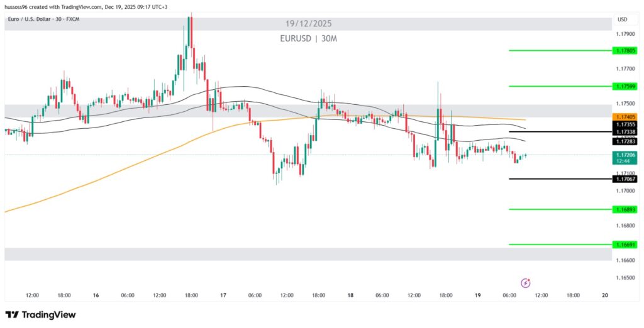Click the TradingView logo
644x328 pixels.
(x=40, y=314)
